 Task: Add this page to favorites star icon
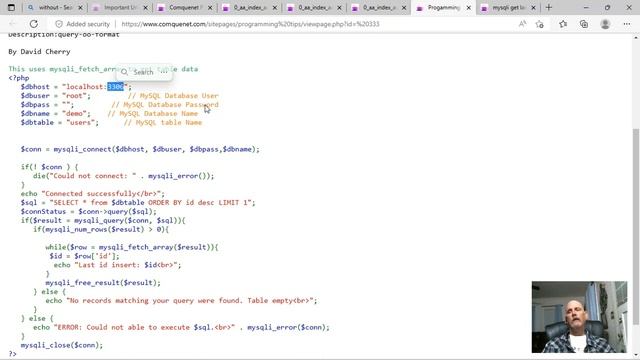[540, 24]
